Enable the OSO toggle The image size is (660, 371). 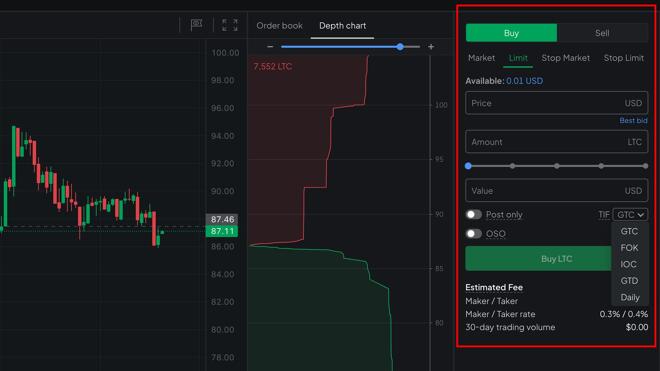(x=474, y=234)
